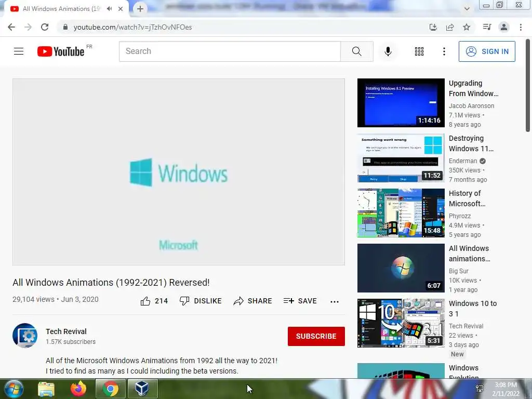Viewport: 532px width, 399px height.
Task: Click the video player to pause
Action: pyautogui.click(x=179, y=171)
